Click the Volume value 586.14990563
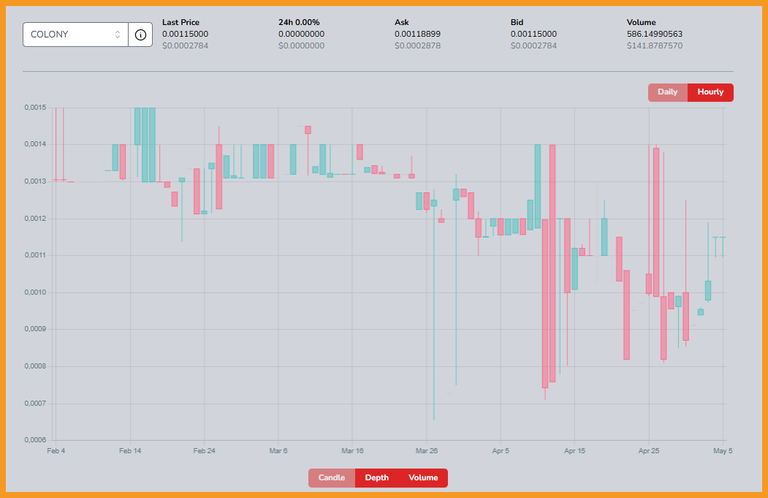 [x=654, y=34]
